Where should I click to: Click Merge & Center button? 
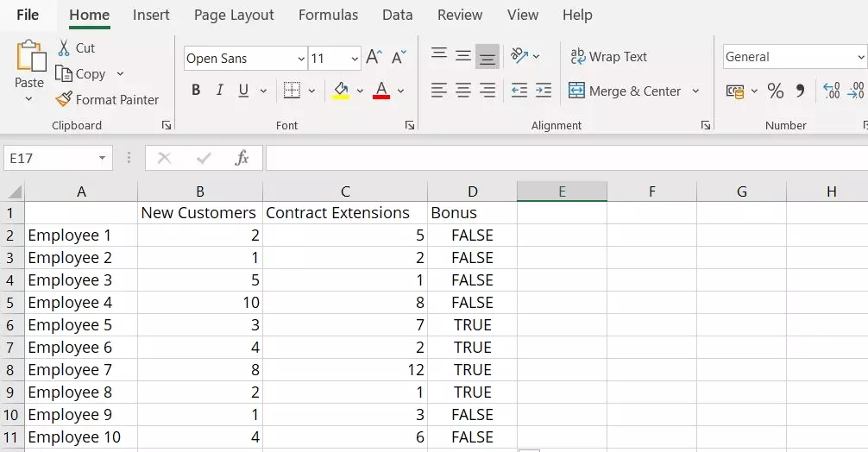click(625, 91)
